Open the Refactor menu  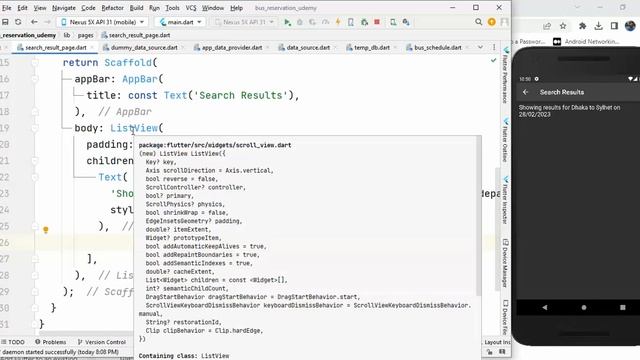point(112,8)
